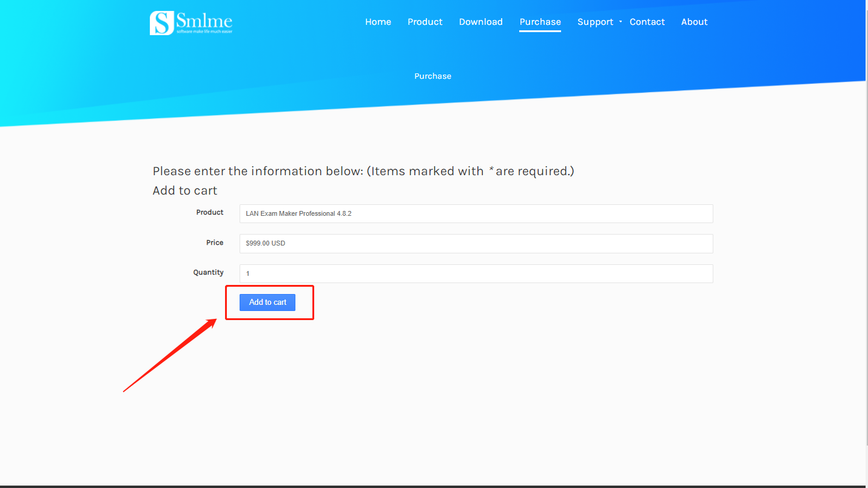Click the "Add to cart" section heading
Viewport: 868px width, 488px height.
pyautogui.click(x=185, y=190)
